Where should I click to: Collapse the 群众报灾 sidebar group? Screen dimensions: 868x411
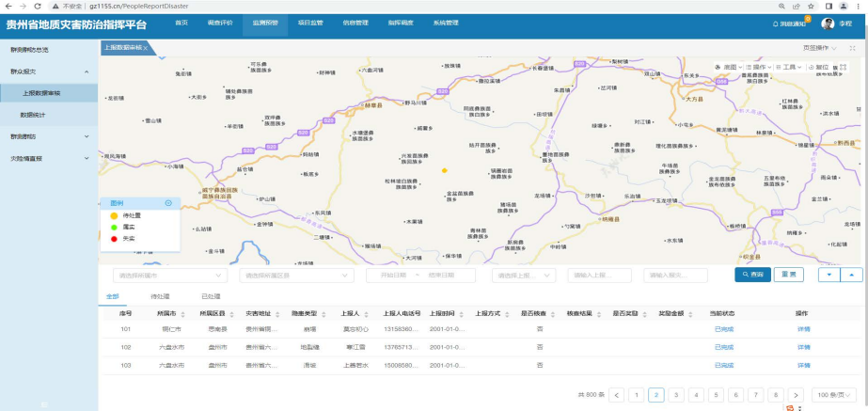point(49,71)
